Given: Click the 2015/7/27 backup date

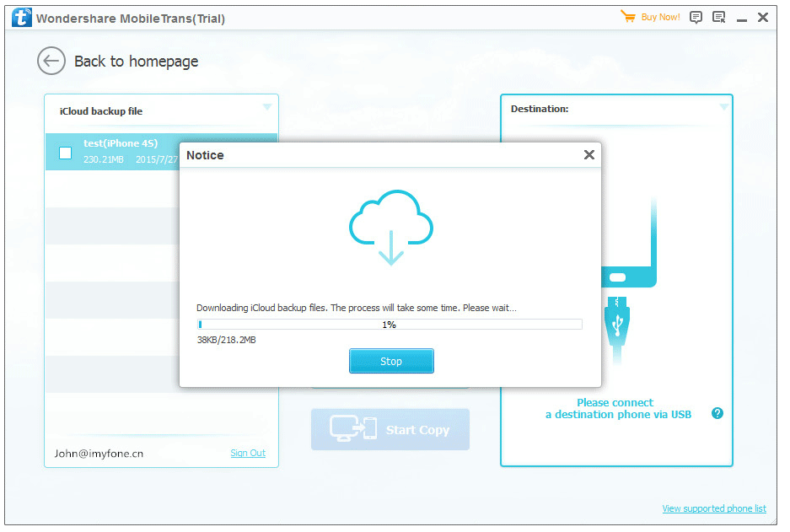Looking at the screenshot, I should pyautogui.click(x=157, y=159).
